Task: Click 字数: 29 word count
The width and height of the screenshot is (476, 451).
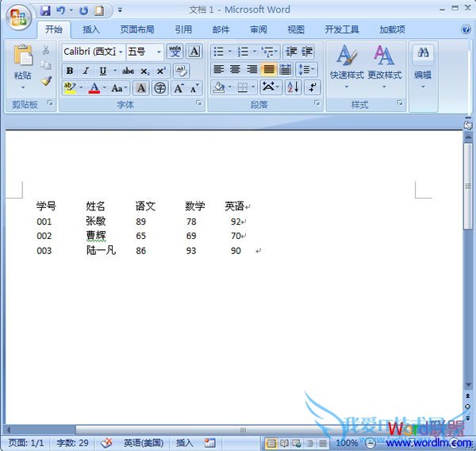Action: coord(72,443)
